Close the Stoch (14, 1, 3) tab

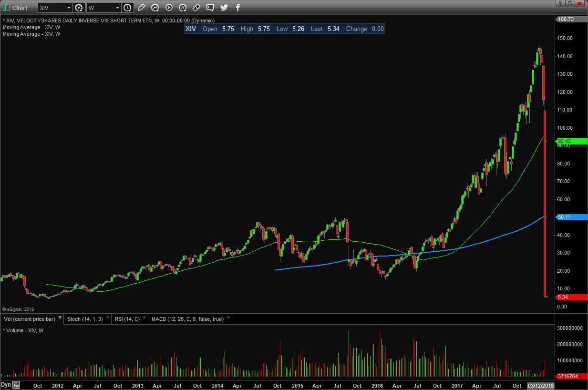coord(108,318)
